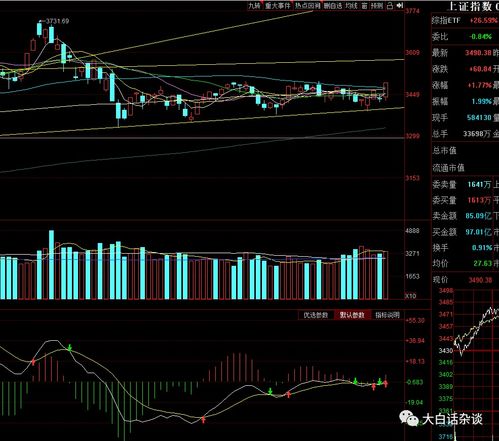Select the 默认参数 tab

352,315
